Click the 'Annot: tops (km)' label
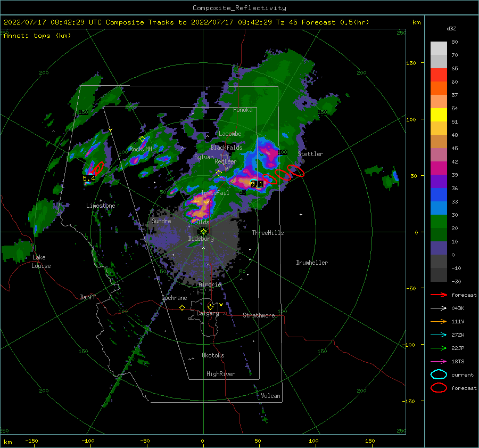Image resolution: width=479 pixels, height=448 pixels. (x=37, y=36)
